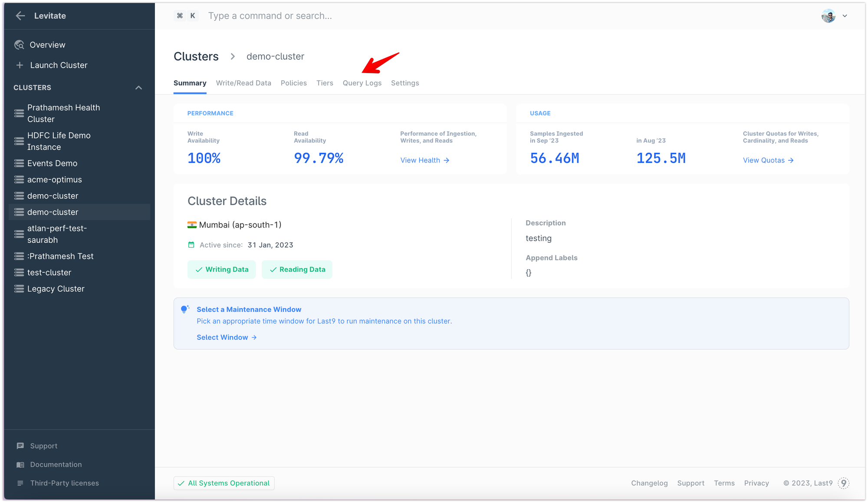Open the Settings tab
The height and width of the screenshot is (503, 868).
[404, 83]
